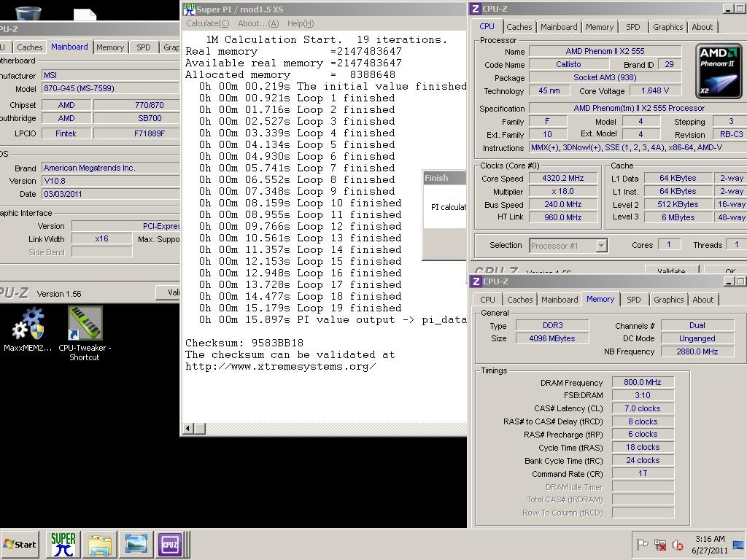Click the HT Link value 960.0 MHz
The height and width of the screenshot is (560, 747).
tap(562, 217)
